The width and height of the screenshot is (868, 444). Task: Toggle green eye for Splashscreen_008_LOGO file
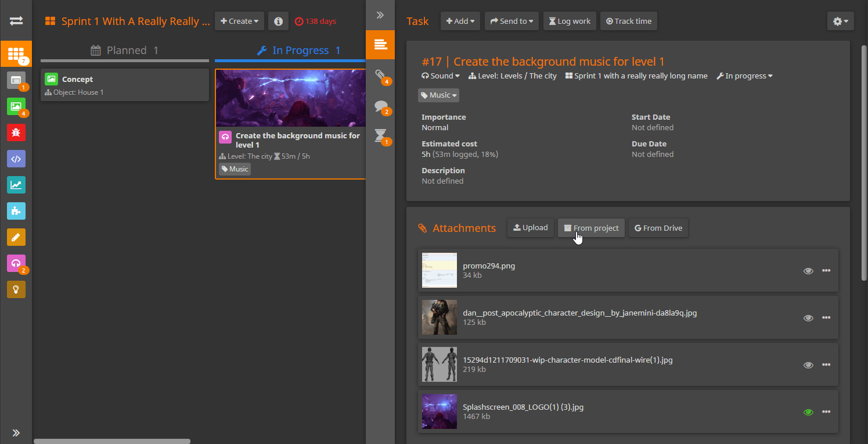[808, 412]
